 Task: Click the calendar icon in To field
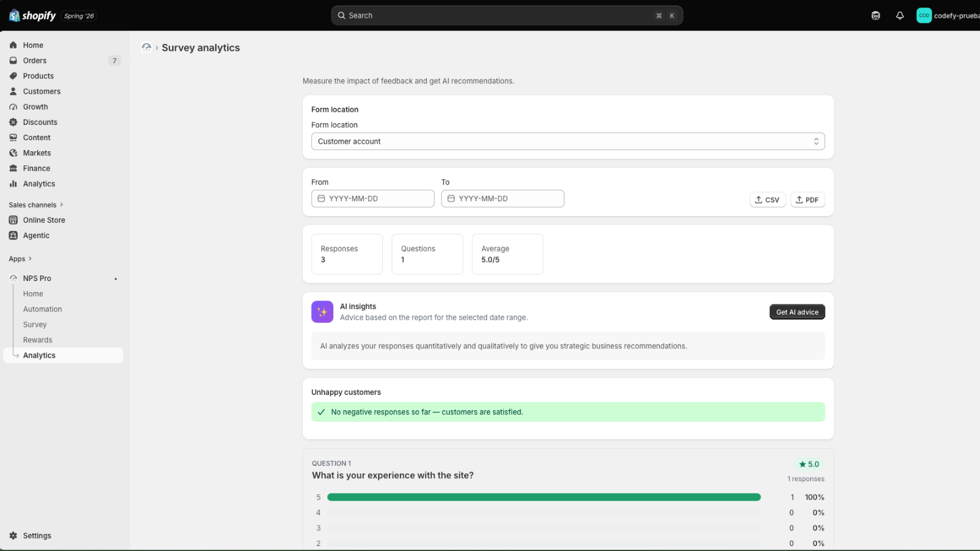coord(451,199)
